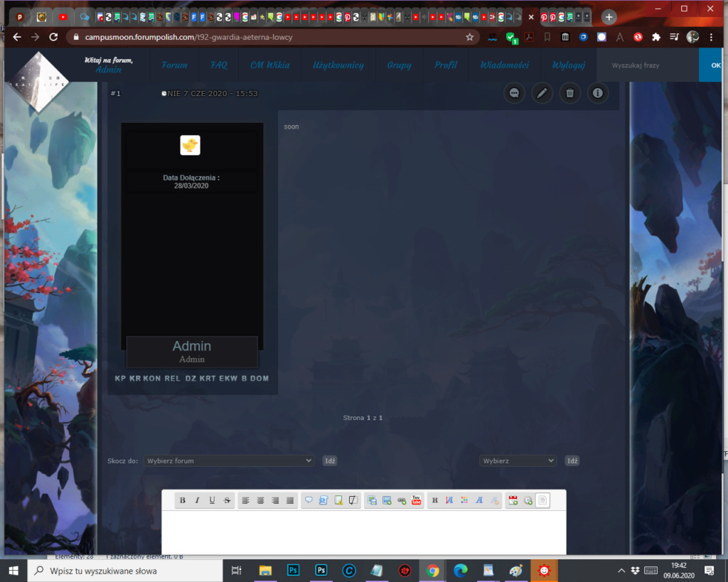Click the Windows taskbar search box
728x582 pixels.
125,571
